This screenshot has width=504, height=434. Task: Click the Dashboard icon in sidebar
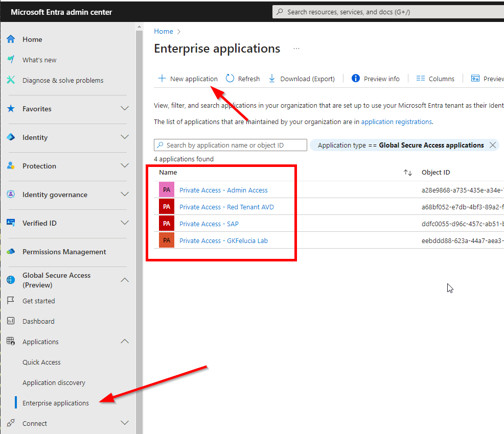click(x=11, y=321)
